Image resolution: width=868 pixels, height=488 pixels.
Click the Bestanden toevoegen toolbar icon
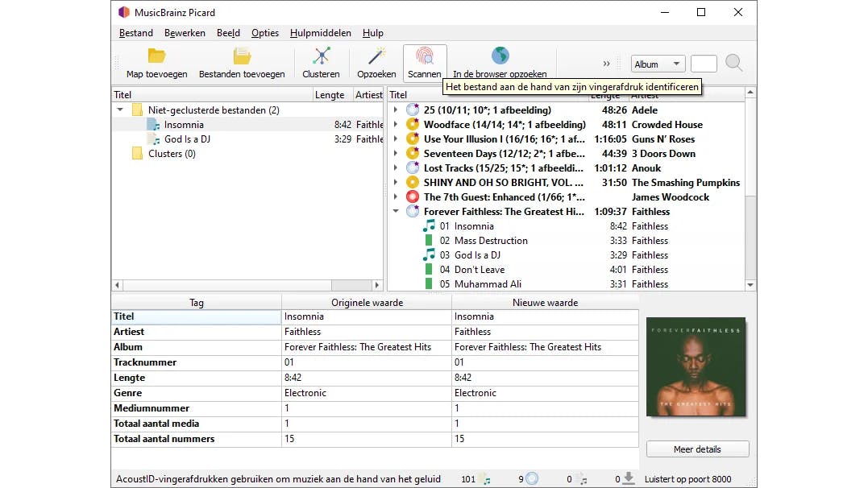242,56
